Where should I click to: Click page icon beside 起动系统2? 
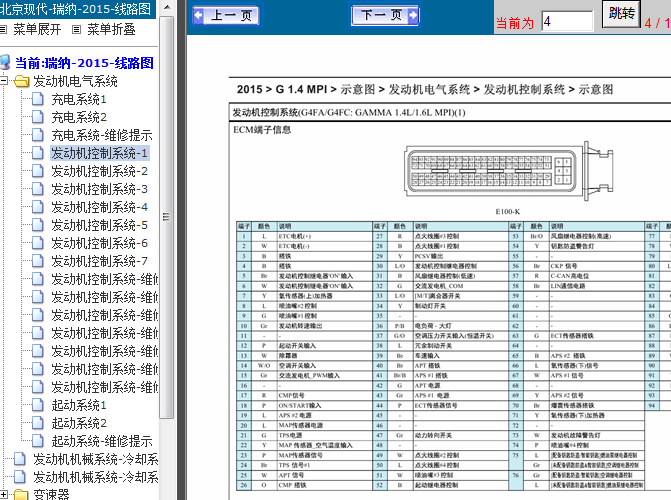point(38,423)
